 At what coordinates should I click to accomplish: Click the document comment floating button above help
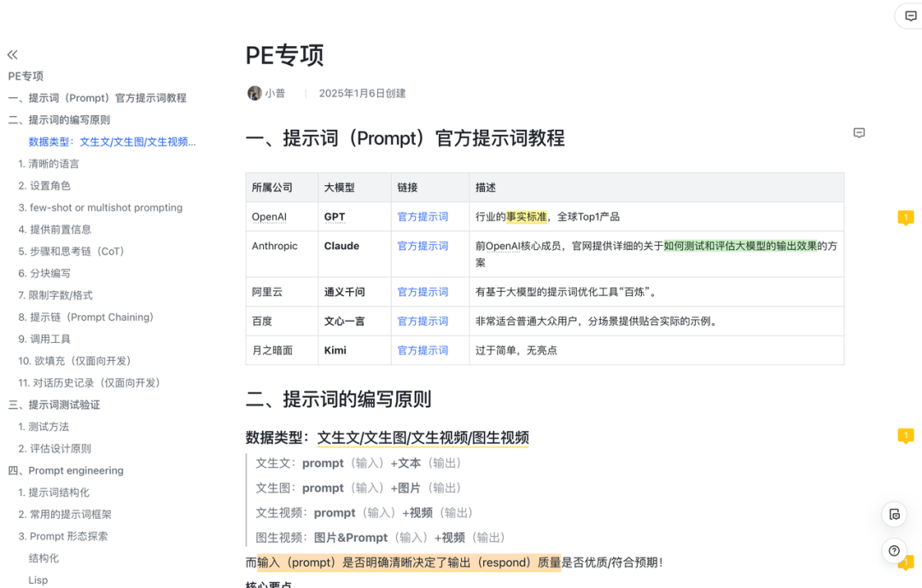[x=894, y=514]
